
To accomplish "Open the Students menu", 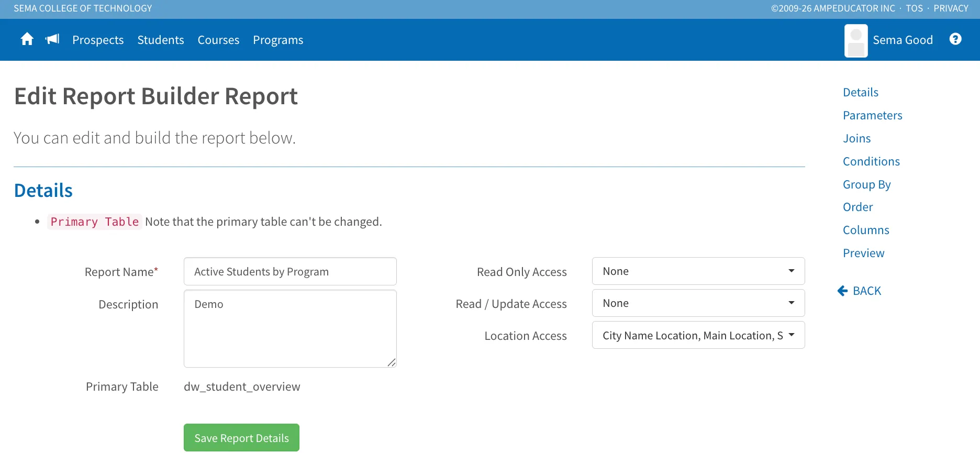I will (161, 40).
